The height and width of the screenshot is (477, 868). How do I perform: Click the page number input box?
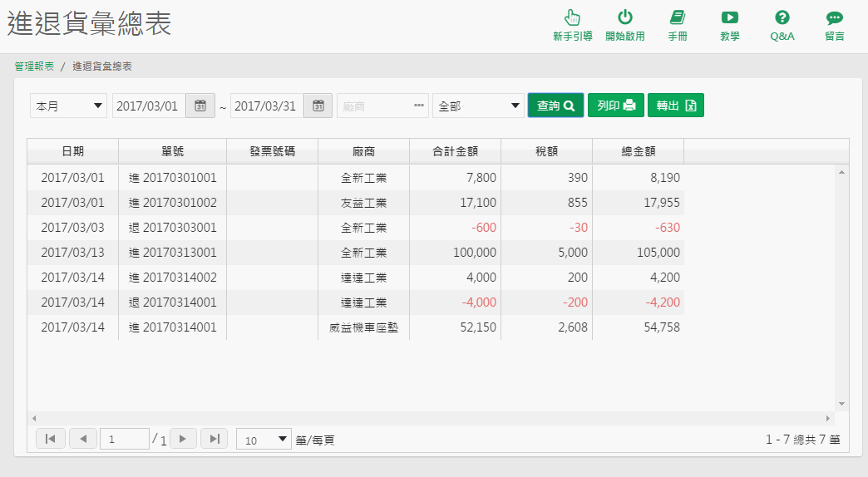click(x=124, y=439)
